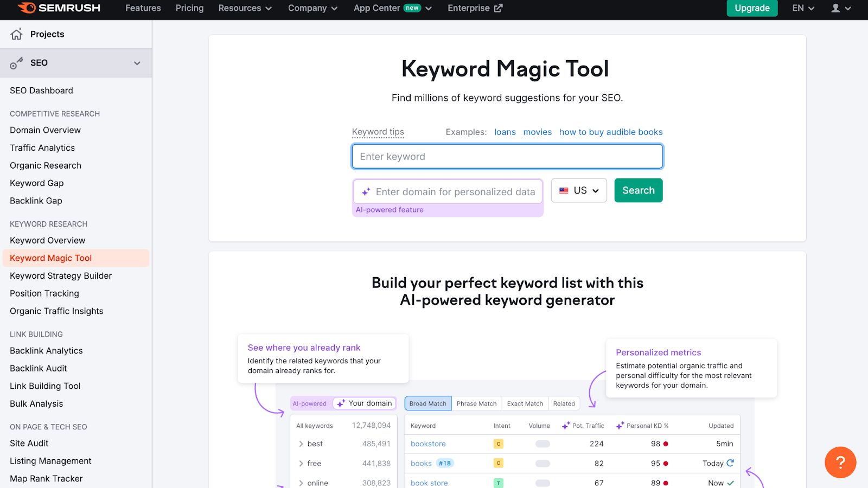Click the SEO key icon in sidebar
Screen dimensions: 868x488
[16, 63]
